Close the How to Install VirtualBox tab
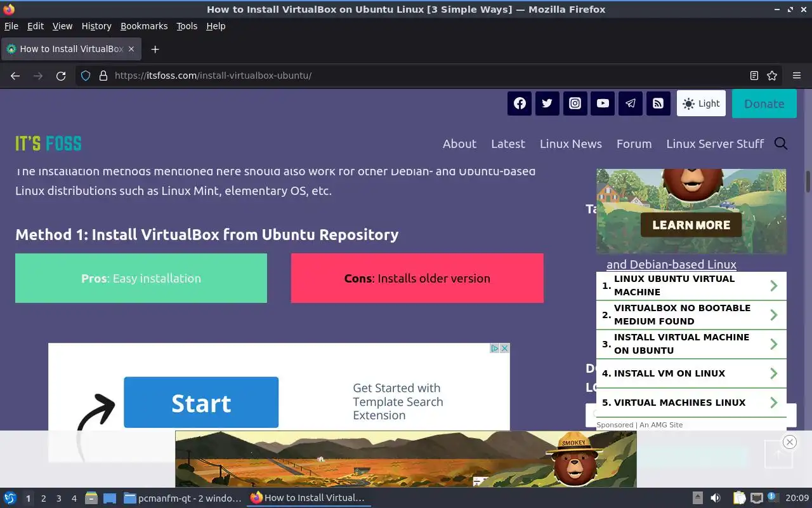 point(131,49)
